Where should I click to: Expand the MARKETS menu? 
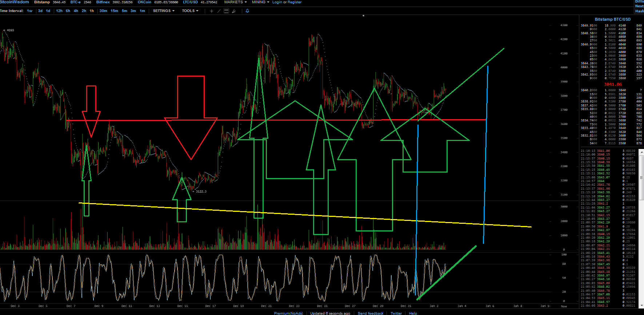coord(235,2)
